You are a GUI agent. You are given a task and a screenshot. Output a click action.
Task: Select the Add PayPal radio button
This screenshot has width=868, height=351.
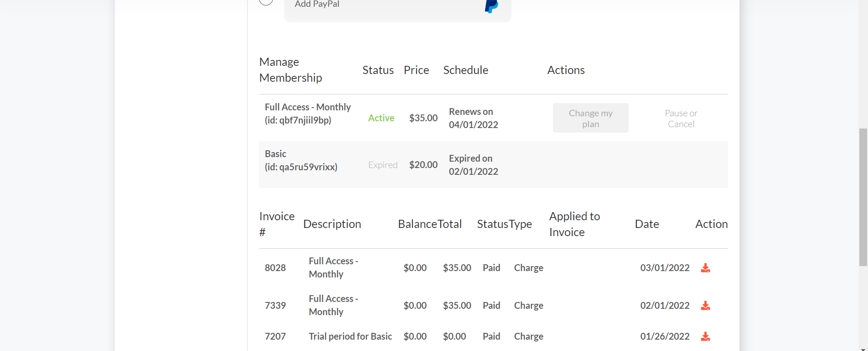pyautogui.click(x=266, y=1)
